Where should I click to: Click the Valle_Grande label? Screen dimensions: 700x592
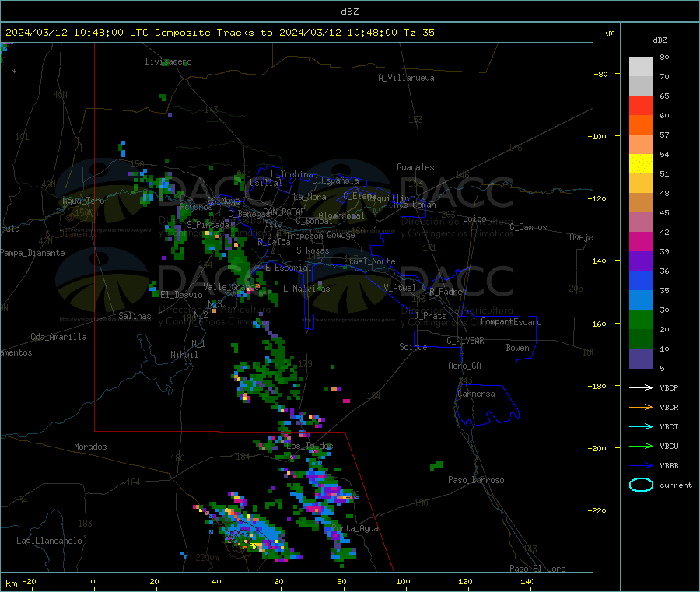click(x=231, y=287)
